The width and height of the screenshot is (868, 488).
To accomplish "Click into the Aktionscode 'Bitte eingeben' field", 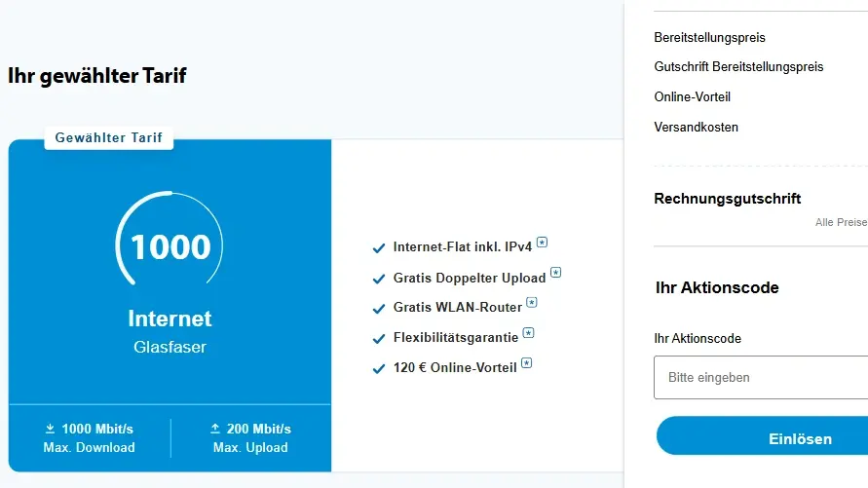I will pyautogui.click(x=761, y=377).
